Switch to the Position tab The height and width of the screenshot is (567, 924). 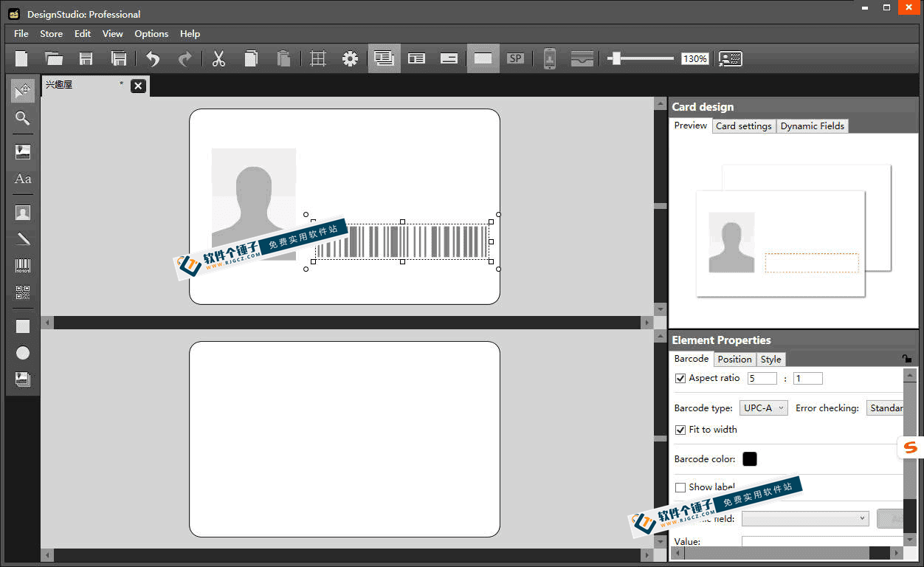click(x=734, y=359)
